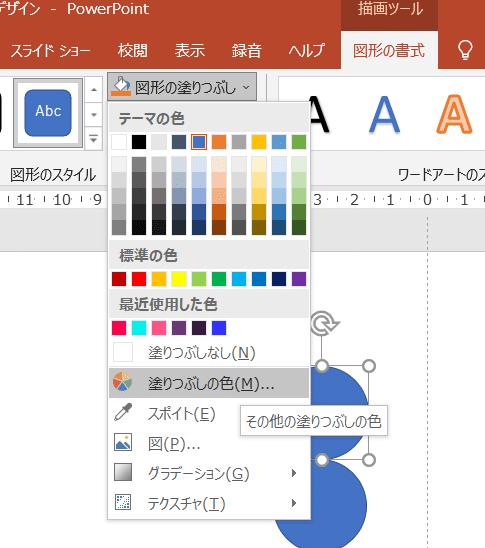Image resolution: width=485 pixels, height=548 pixels.
Task: Click the texture pattern icon
Action: pos(123,502)
